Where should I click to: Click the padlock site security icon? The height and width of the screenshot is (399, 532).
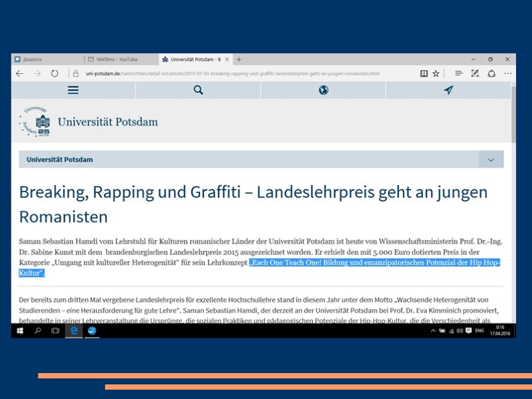pos(76,73)
